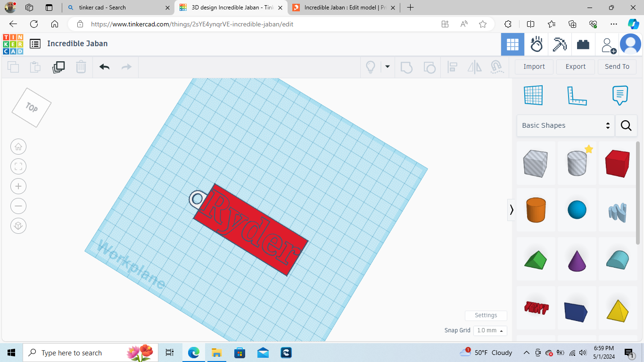Screen dimensions: 644x362
Task: Click the Zoom in plus button
Action: tap(18, 186)
